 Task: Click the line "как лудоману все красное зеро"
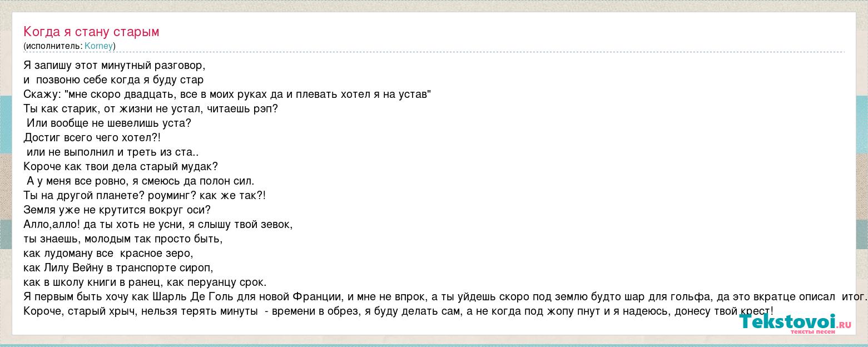coord(108,253)
